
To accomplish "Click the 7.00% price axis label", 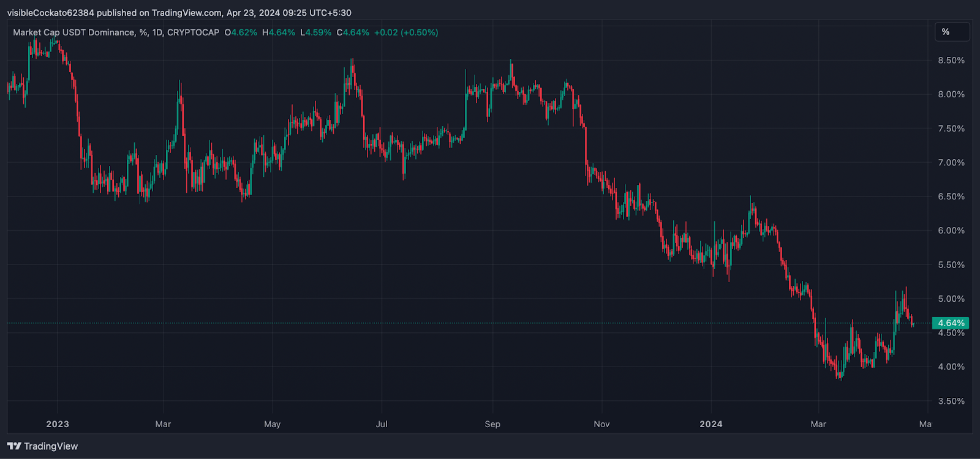I will (951, 163).
